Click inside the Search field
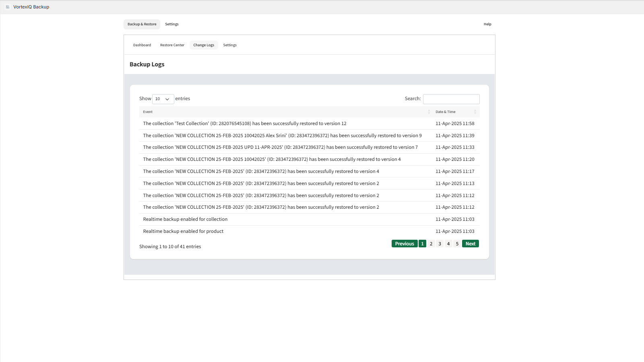 point(451,99)
